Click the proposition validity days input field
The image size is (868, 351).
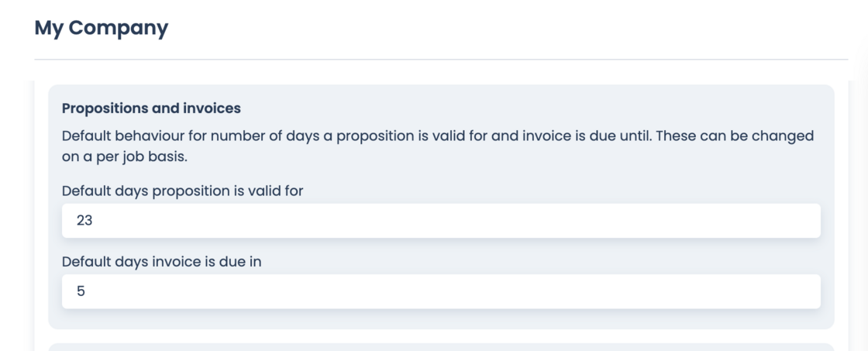point(440,221)
